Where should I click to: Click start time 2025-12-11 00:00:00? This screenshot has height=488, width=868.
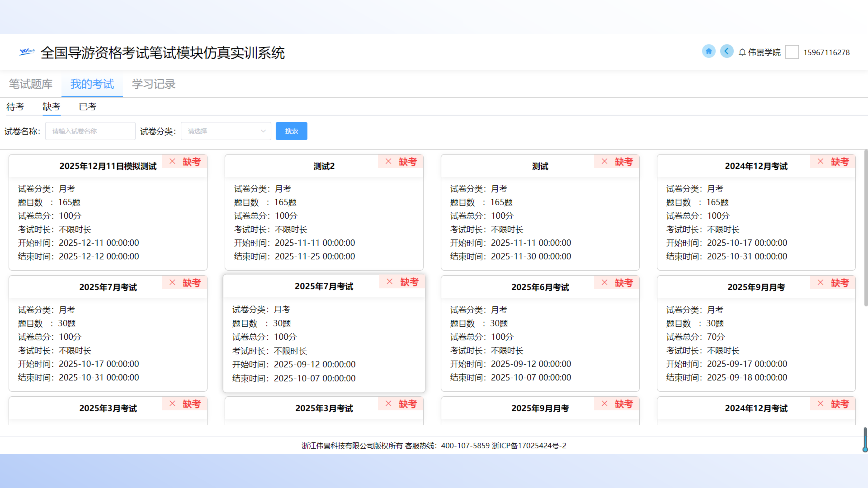point(99,243)
